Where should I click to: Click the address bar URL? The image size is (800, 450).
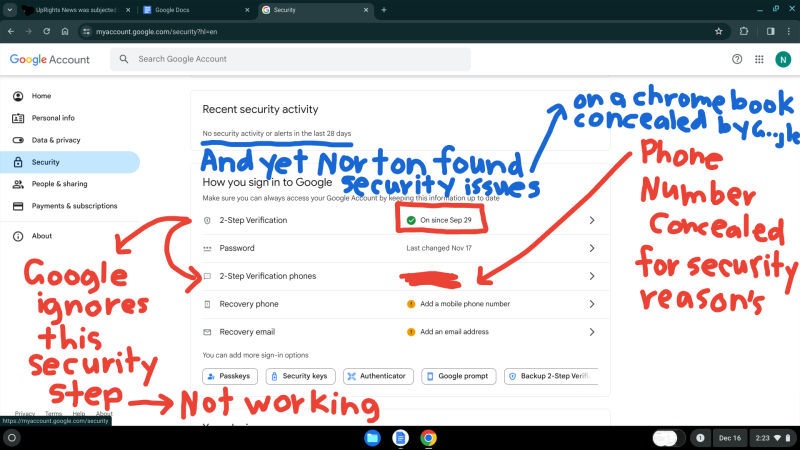coord(156,32)
